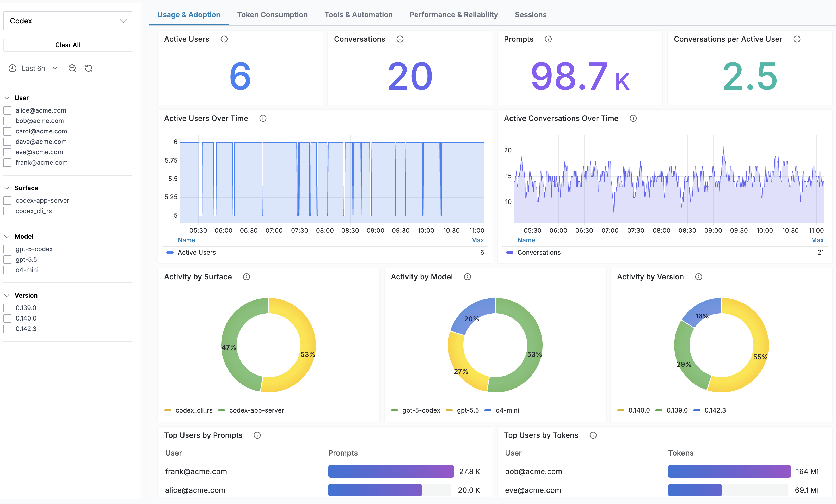This screenshot has height=504, width=836.
Task: Check bob@acme.com user filter
Action: click(8, 121)
